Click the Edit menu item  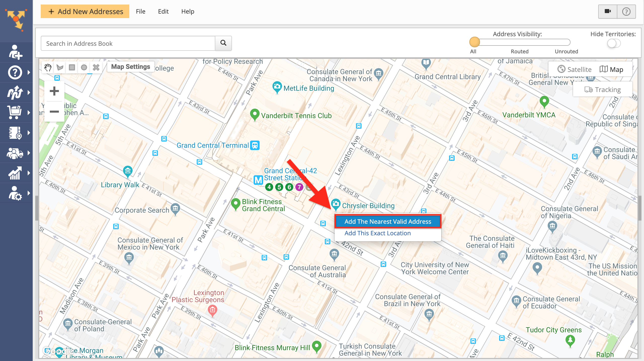click(x=163, y=12)
